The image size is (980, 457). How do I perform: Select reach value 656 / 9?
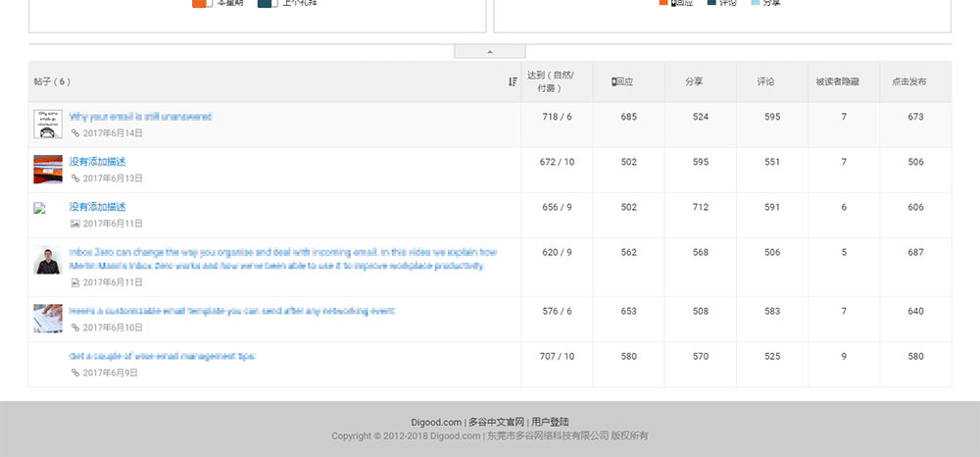pyautogui.click(x=557, y=207)
